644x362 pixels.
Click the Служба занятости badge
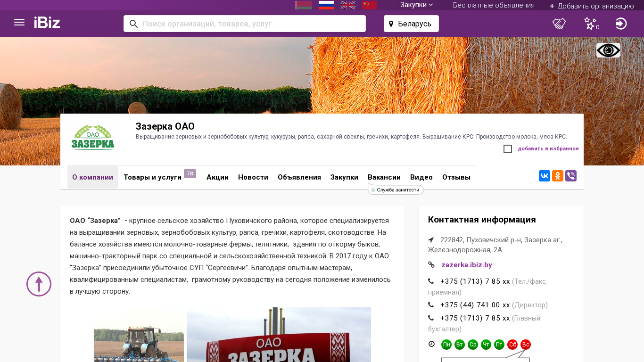396,189
